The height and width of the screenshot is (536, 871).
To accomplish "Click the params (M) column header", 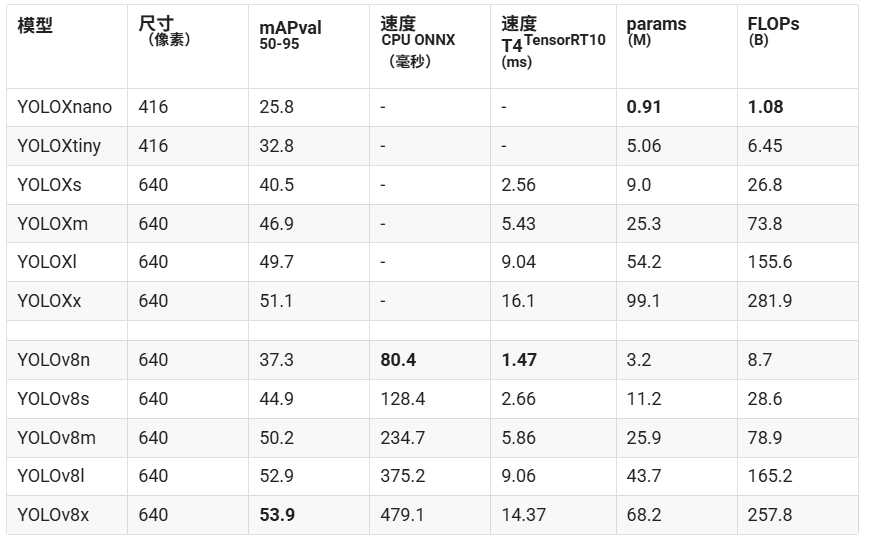I will point(656,31).
